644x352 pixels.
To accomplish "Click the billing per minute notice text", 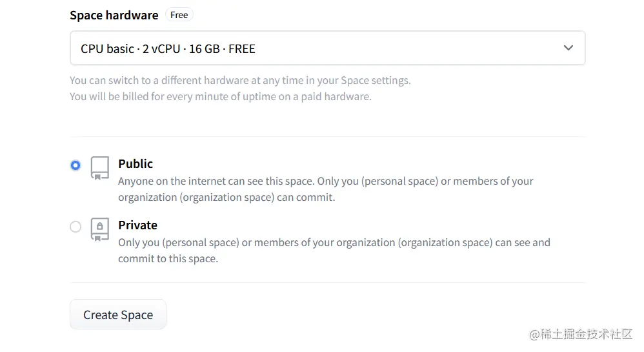I will point(220,97).
